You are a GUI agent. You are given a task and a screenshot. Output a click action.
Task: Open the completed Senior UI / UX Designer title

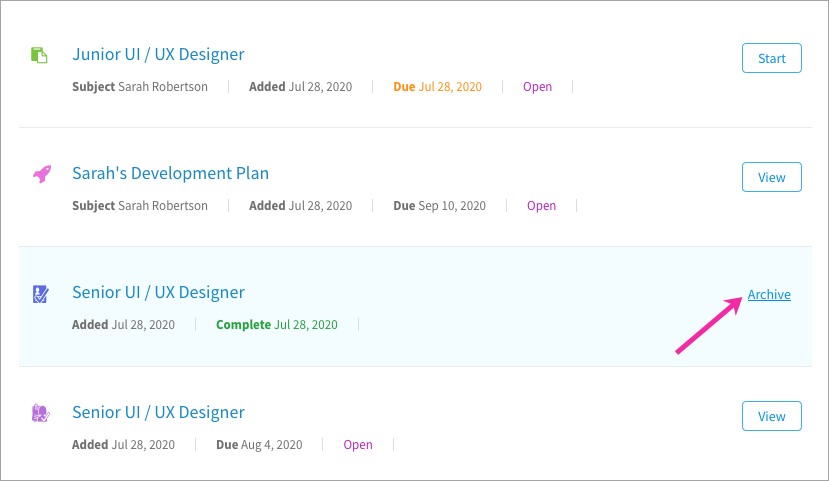tap(158, 292)
